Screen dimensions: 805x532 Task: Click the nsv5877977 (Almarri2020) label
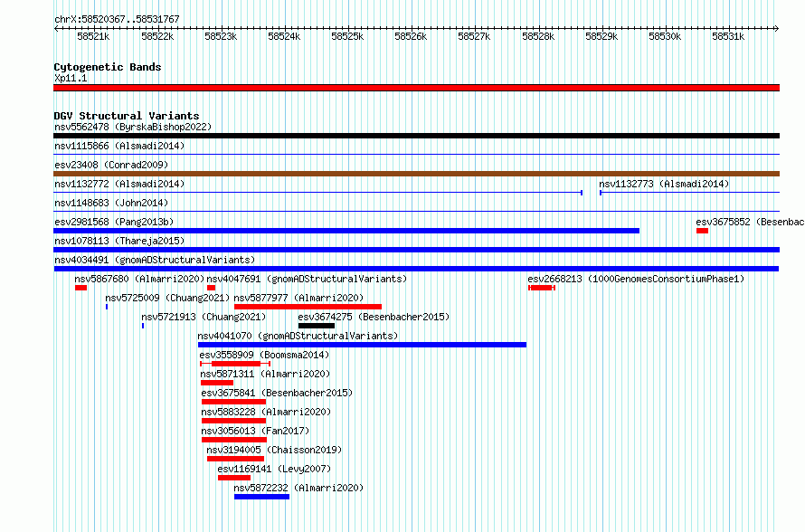(x=298, y=298)
